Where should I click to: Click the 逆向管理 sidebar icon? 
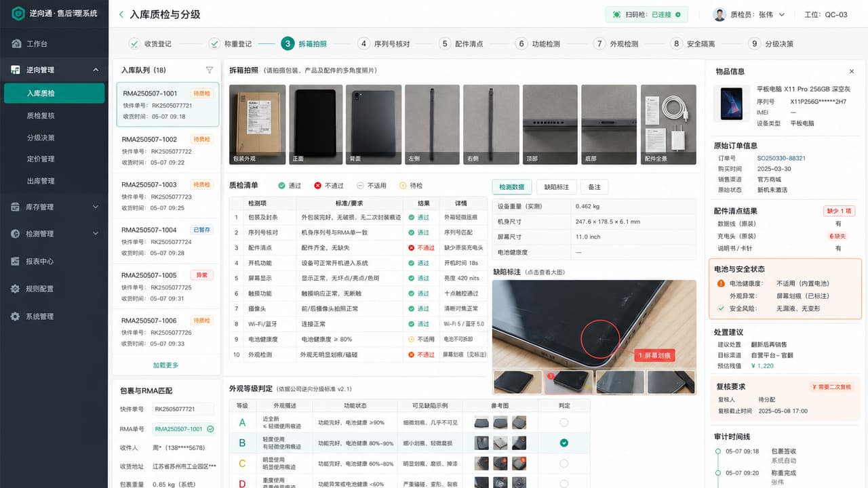pyautogui.click(x=16, y=70)
